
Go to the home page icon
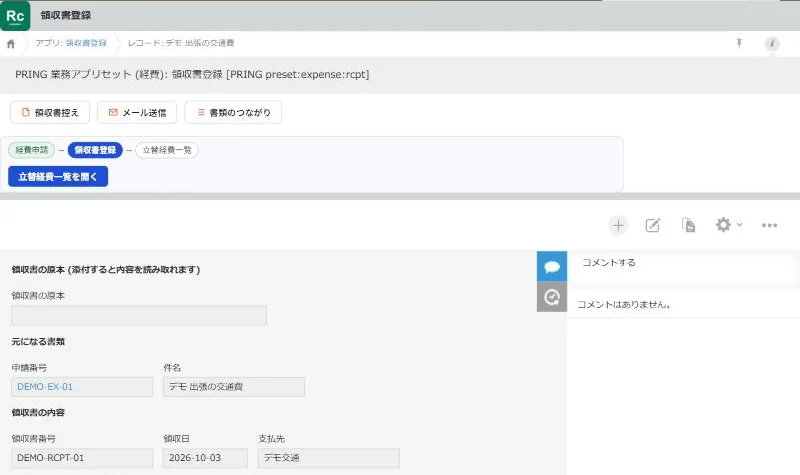coord(11,44)
